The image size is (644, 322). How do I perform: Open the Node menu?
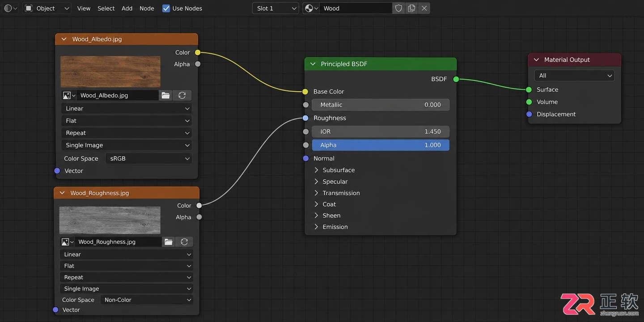tap(147, 8)
